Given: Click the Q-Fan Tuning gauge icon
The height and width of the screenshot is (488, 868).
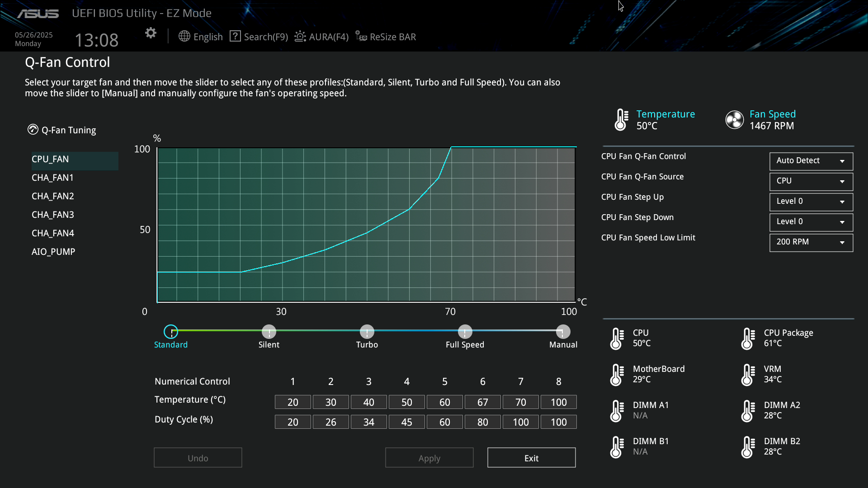Looking at the screenshot, I should pos(33,130).
